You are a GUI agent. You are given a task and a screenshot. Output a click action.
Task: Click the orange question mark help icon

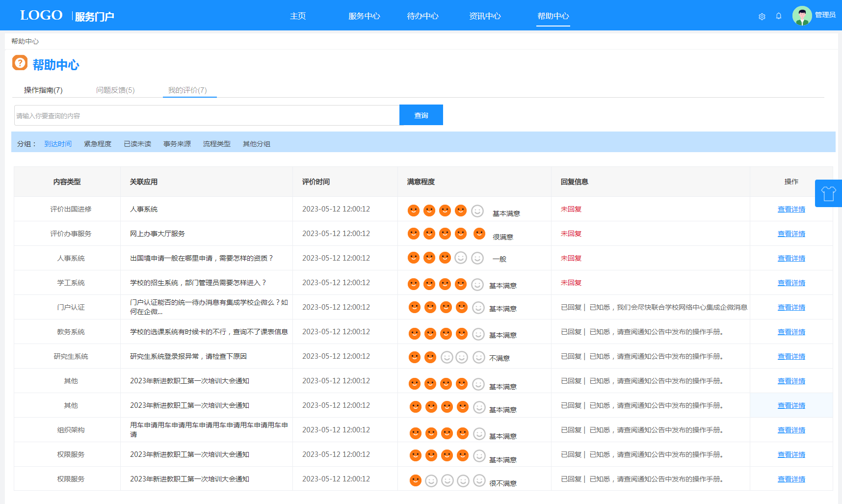[20, 63]
